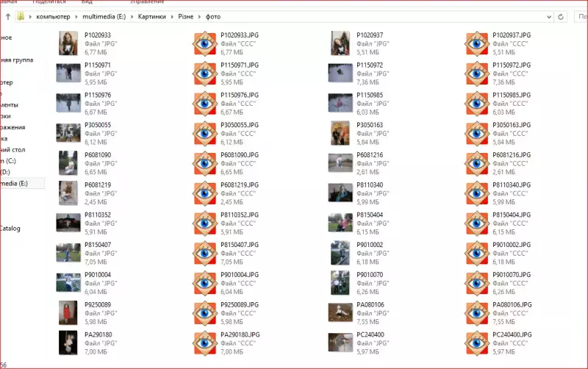The width and height of the screenshot is (588, 369).
Task: Select the eye icon of P1150985.JPG
Action: (x=477, y=104)
